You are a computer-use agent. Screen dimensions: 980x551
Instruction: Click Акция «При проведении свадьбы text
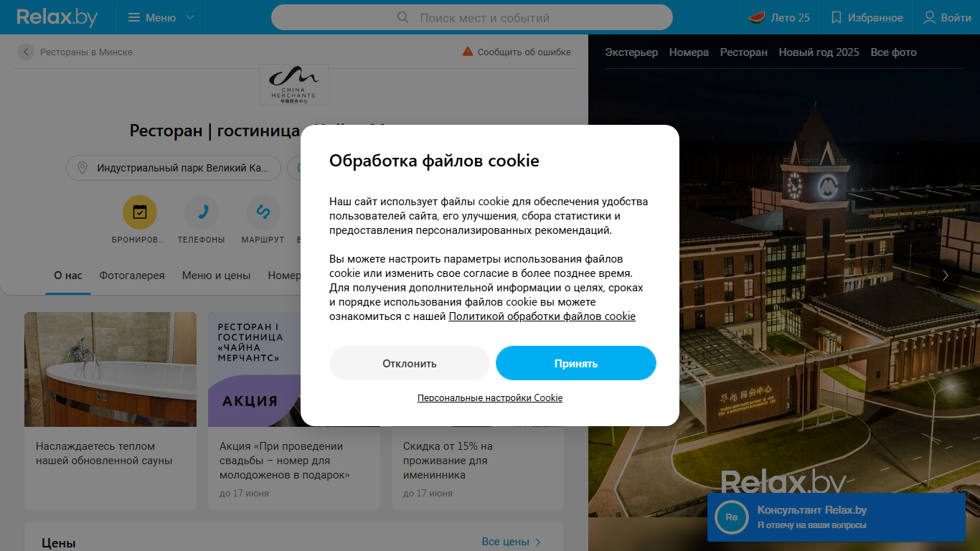pyautogui.click(x=285, y=461)
